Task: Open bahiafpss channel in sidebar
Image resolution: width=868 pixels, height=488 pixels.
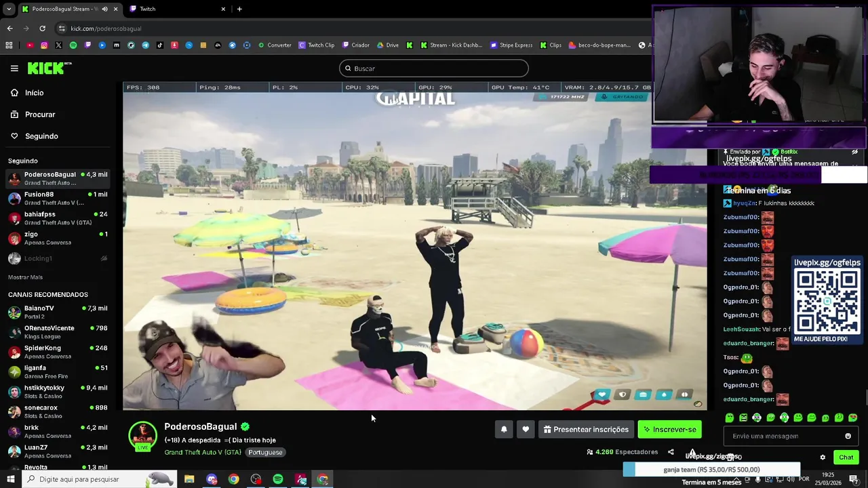Action: point(58,218)
